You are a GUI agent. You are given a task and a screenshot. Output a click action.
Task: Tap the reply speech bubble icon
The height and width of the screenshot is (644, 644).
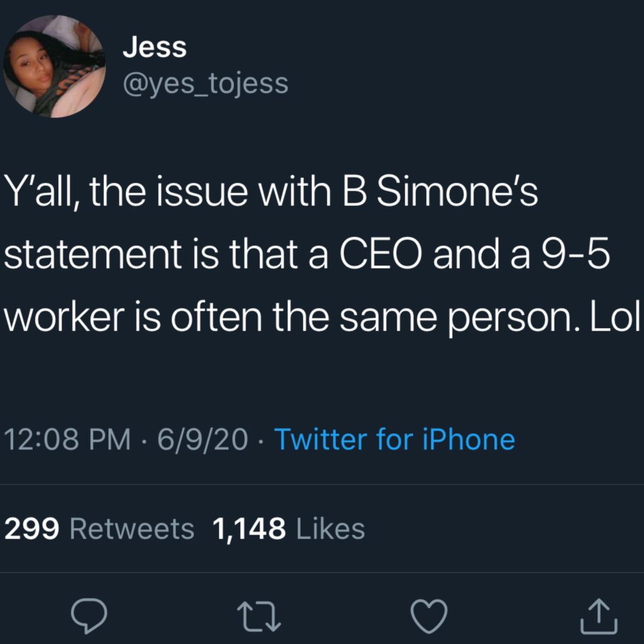coord(89,615)
